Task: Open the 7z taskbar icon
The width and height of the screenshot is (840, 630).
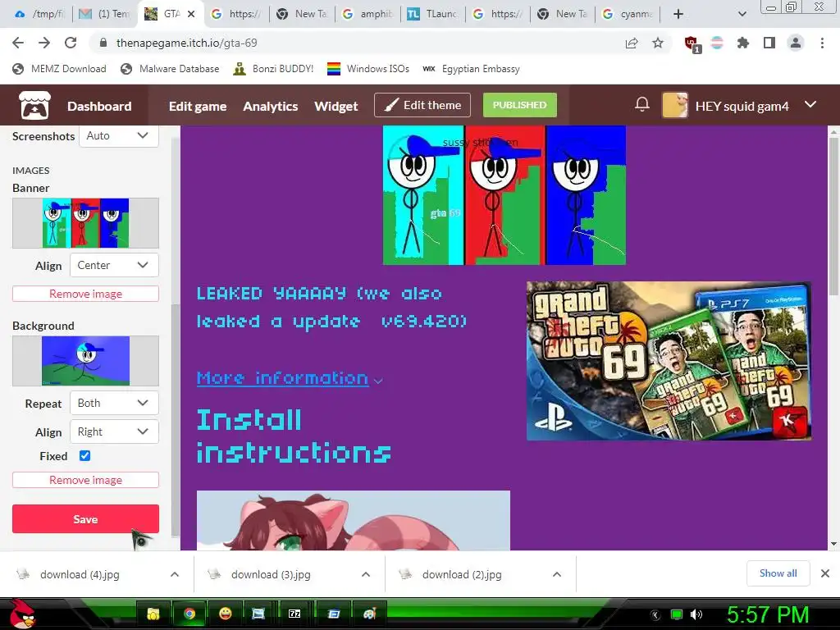Action: tap(294, 614)
